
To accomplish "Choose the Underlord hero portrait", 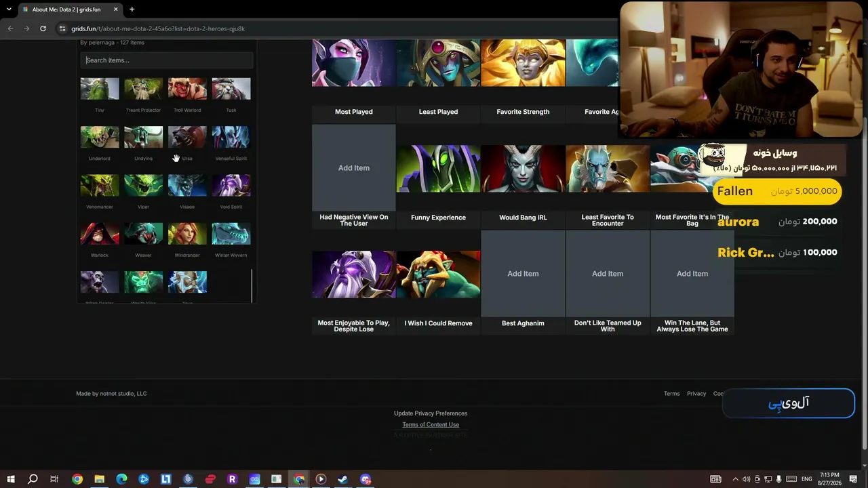I will click(100, 137).
